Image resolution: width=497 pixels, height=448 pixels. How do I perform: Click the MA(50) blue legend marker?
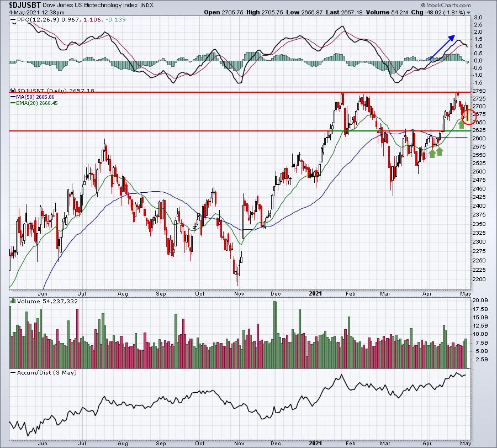(13, 97)
